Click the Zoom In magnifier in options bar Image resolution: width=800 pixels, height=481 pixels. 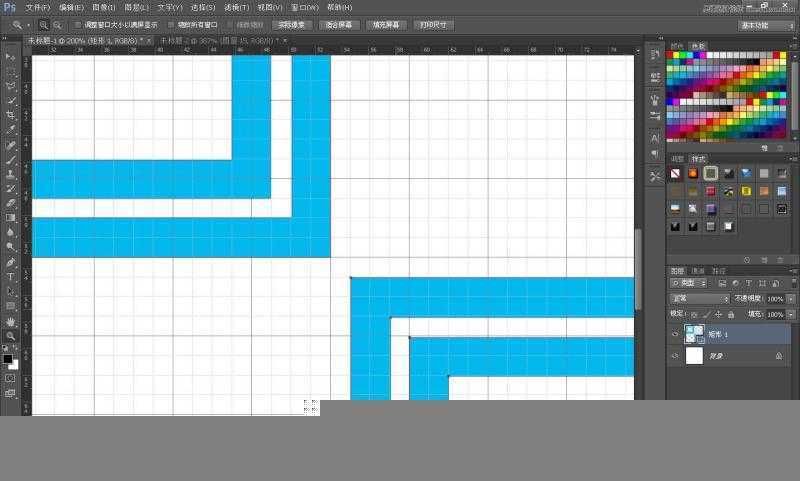[44, 25]
